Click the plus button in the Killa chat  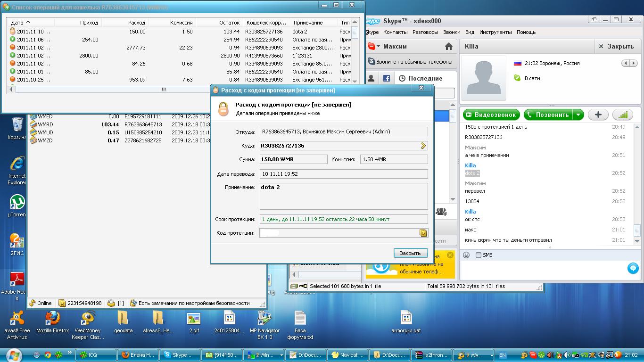coord(598,115)
